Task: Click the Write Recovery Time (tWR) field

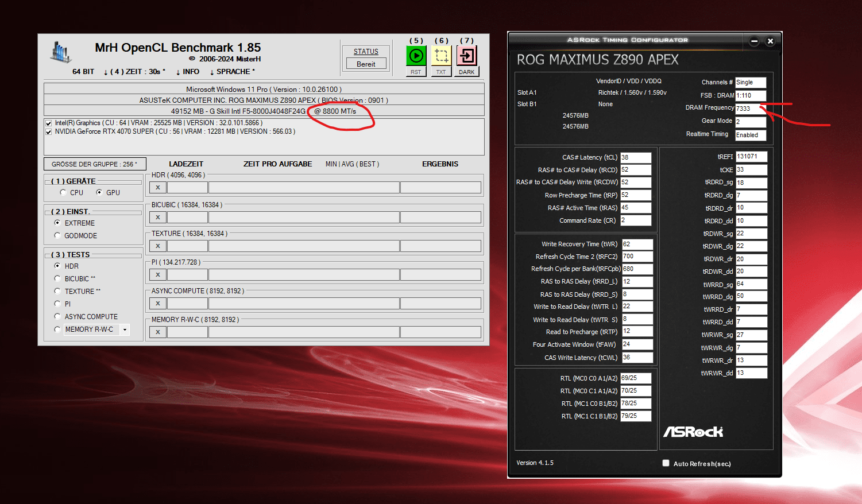Action: point(637,244)
